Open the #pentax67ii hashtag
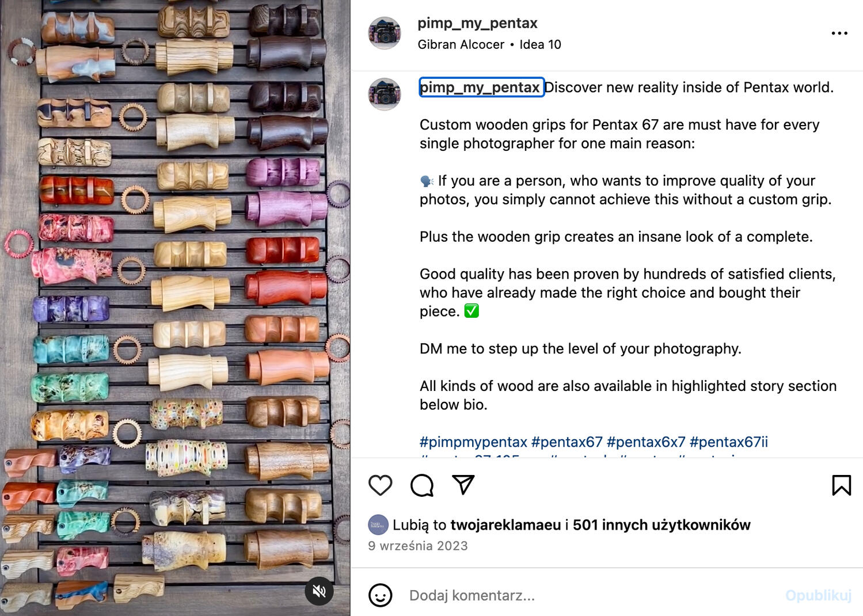The image size is (863, 616). [x=728, y=442]
